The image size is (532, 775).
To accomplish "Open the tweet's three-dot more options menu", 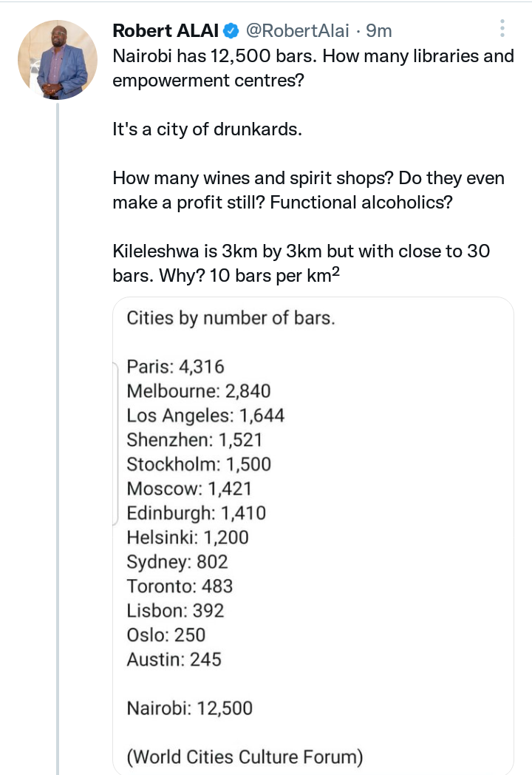I will point(502,28).
